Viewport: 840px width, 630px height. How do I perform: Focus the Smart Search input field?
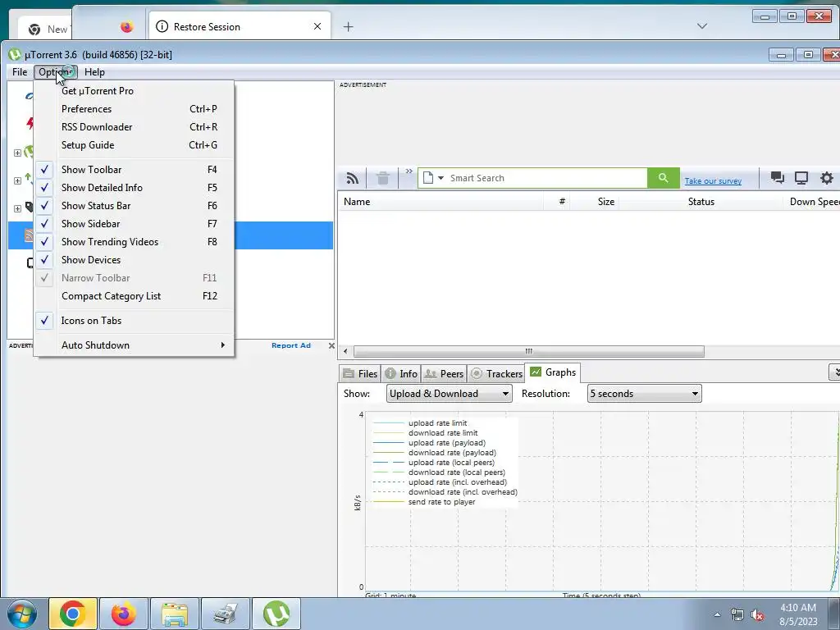click(546, 178)
